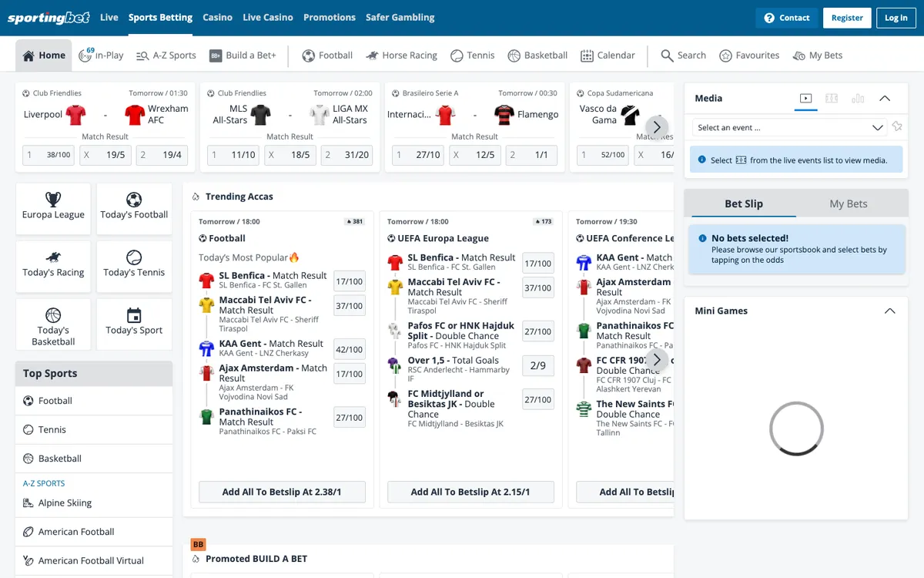924x578 pixels.
Task: Advance the featured matches carousel arrow
Action: [657, 127]
